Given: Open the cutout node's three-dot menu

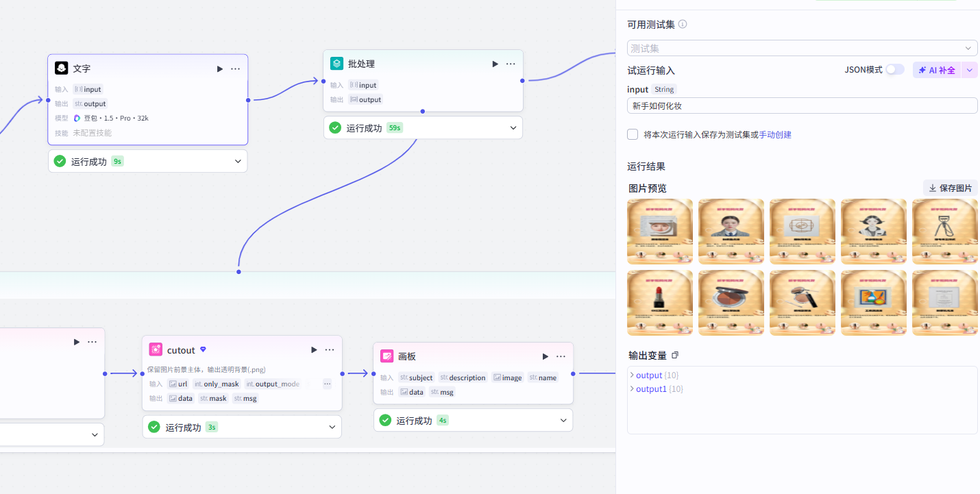Looking at the screenshot, I should point(330,349).
